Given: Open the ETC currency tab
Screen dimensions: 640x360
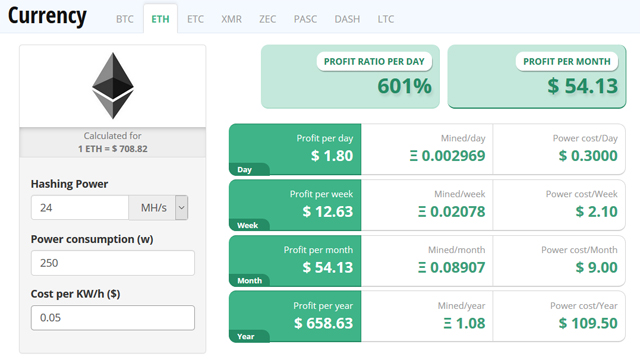Looking at the screenshot, I should (x=195, y=19).
